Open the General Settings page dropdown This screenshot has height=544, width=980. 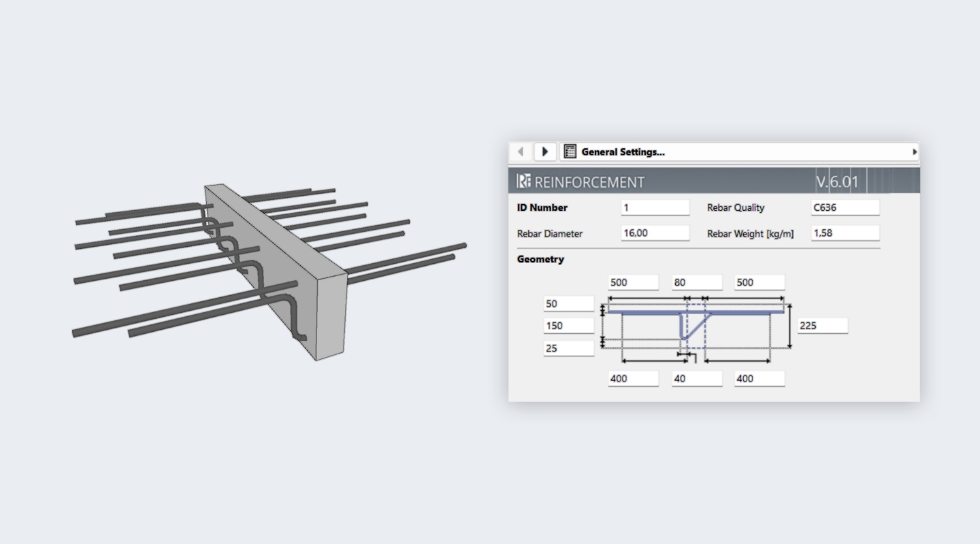(x=739, y=152)
